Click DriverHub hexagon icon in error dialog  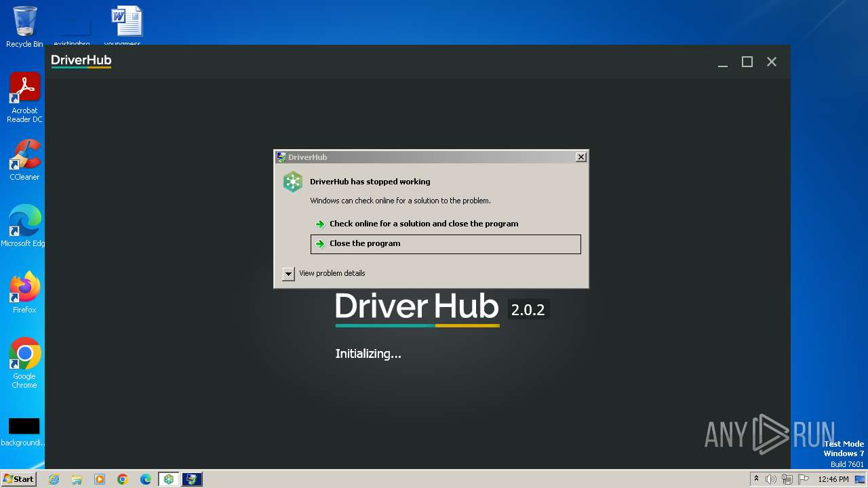point(293,182)
